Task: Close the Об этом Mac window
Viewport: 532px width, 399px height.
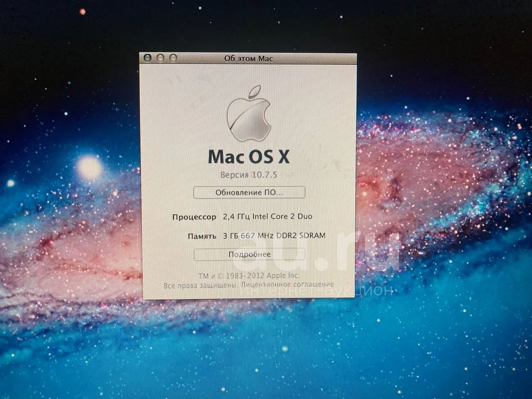Action: click(x=147, y=58)
